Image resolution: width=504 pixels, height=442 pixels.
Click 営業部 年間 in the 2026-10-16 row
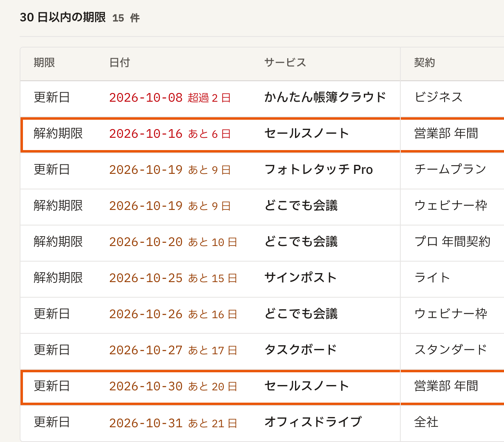pos(446,133)
